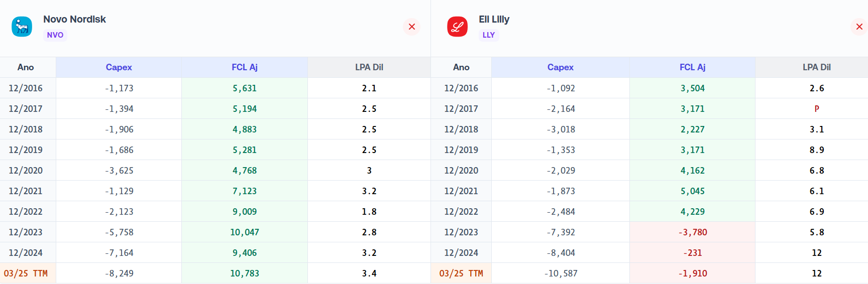Select Novo Nordisk FCL Aj value 9,009

(245, 212)
